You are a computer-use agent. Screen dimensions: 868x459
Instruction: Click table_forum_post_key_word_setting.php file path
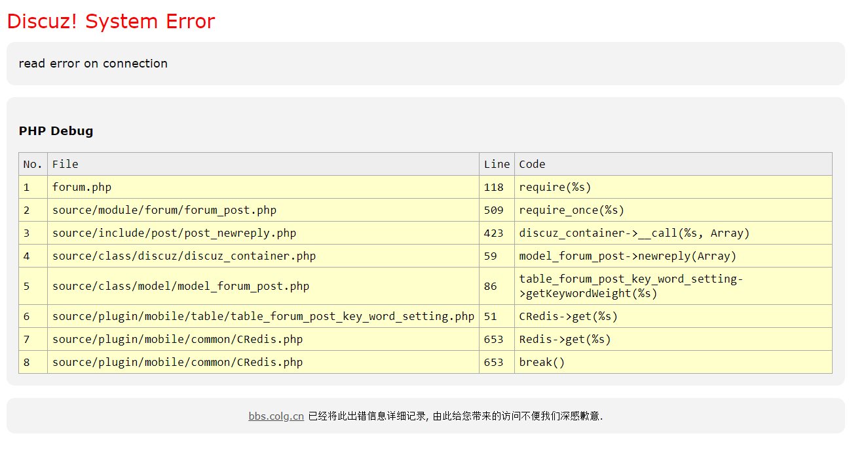[x=263, y=316]
